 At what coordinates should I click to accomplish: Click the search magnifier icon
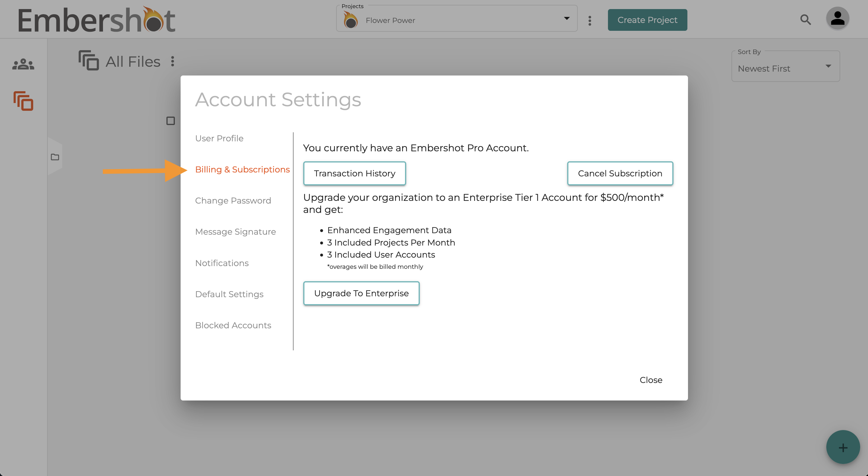coord(805,20)
